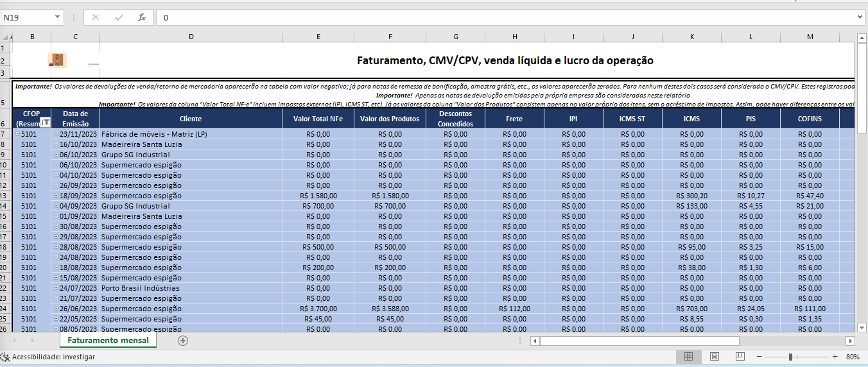The width and height of the screenshot is (868, 367).
Task: Click the Data de Emissão header cell
Action: tap(75, 119)
